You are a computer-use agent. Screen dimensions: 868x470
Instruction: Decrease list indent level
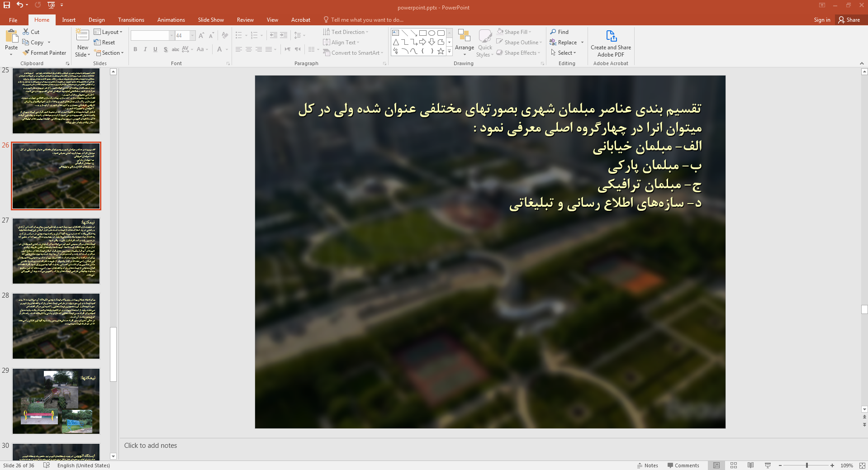(274, 35)
